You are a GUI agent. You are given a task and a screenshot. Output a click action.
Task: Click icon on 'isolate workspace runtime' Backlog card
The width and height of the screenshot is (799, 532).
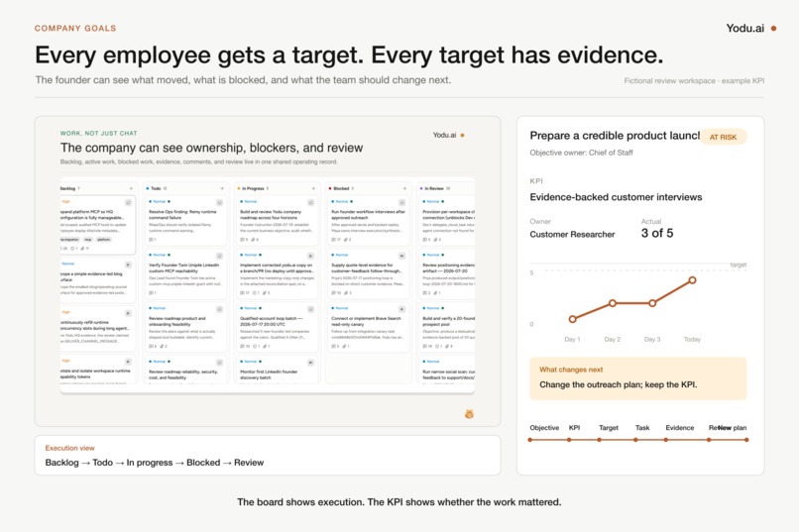click(129, 362)
